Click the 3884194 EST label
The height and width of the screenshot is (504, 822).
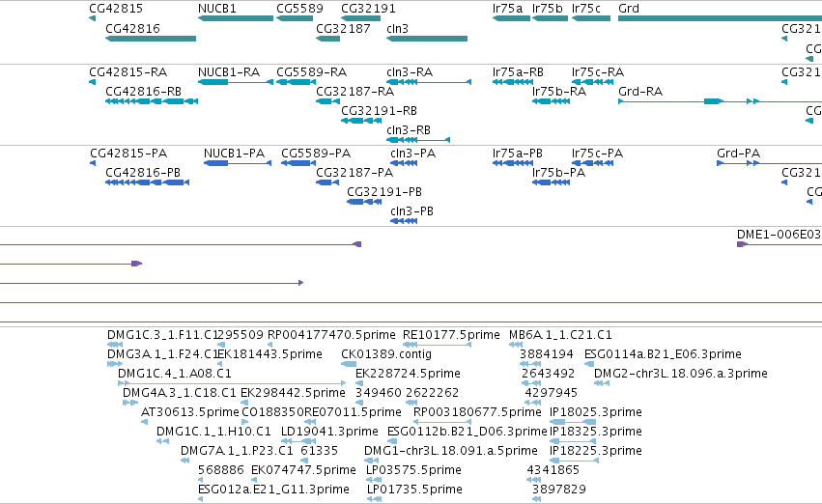pos(547,354)
